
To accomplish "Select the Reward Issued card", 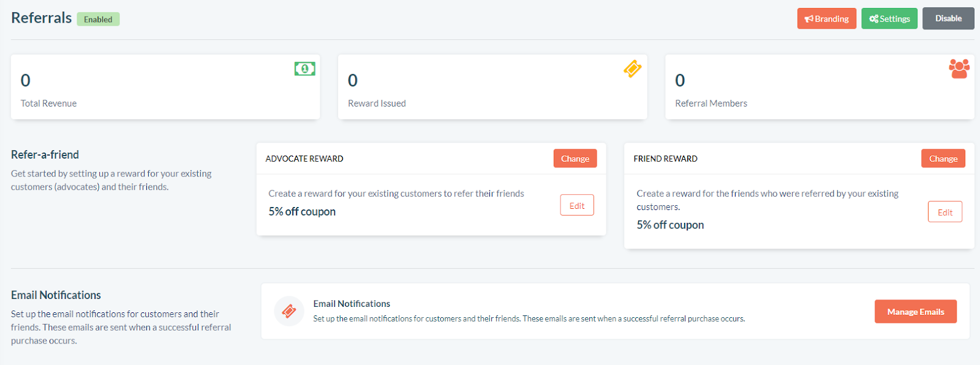I will coord(492,87).
